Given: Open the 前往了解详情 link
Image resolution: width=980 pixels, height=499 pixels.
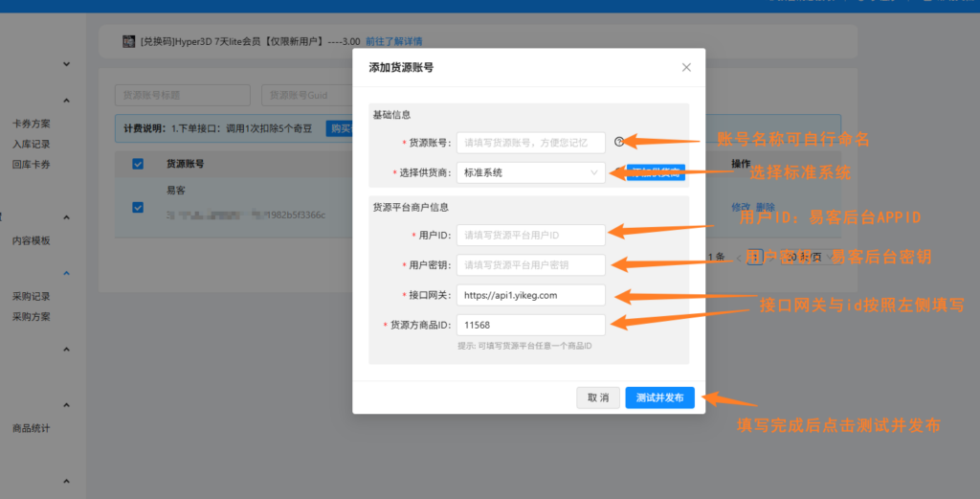Looking at the screenshot, I should pyautogui.click(x=393, y=41).
